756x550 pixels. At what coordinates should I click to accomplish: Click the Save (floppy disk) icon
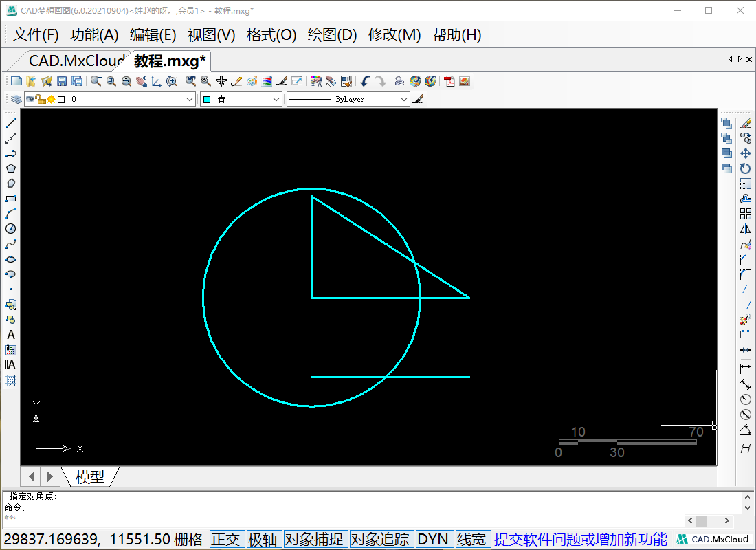(x=62, y=81)
